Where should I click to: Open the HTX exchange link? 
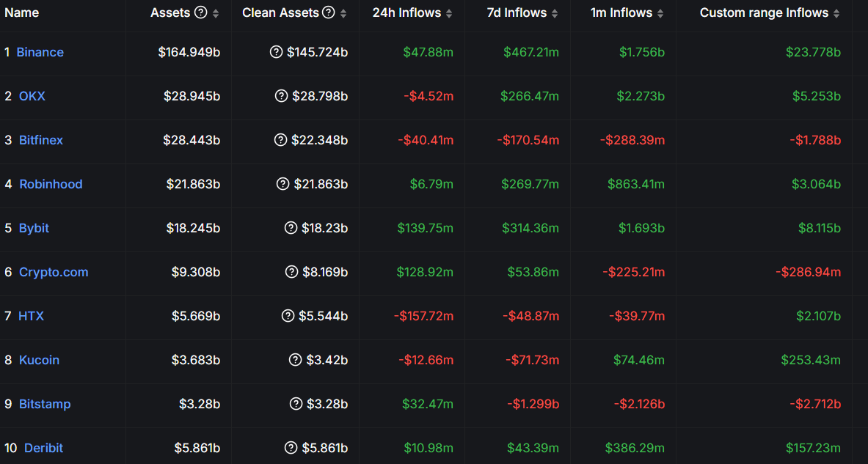pos(31,316)
